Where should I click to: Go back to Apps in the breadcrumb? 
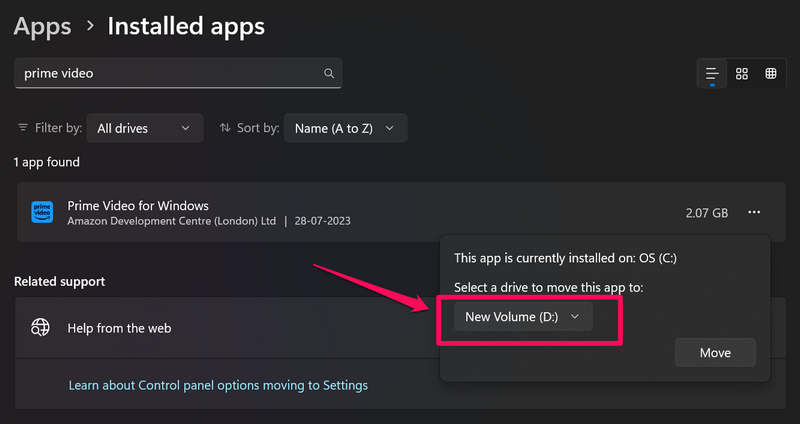(x=40, y=26)
